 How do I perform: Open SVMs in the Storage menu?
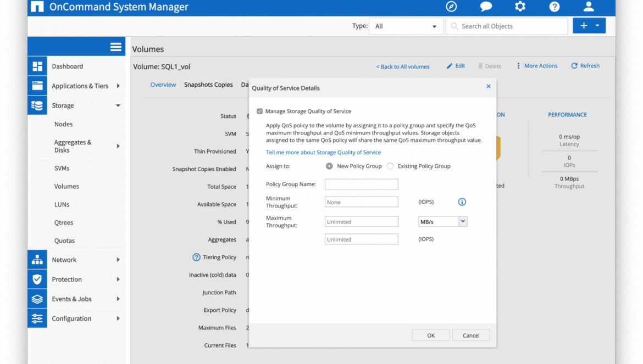tap(62, 169)
